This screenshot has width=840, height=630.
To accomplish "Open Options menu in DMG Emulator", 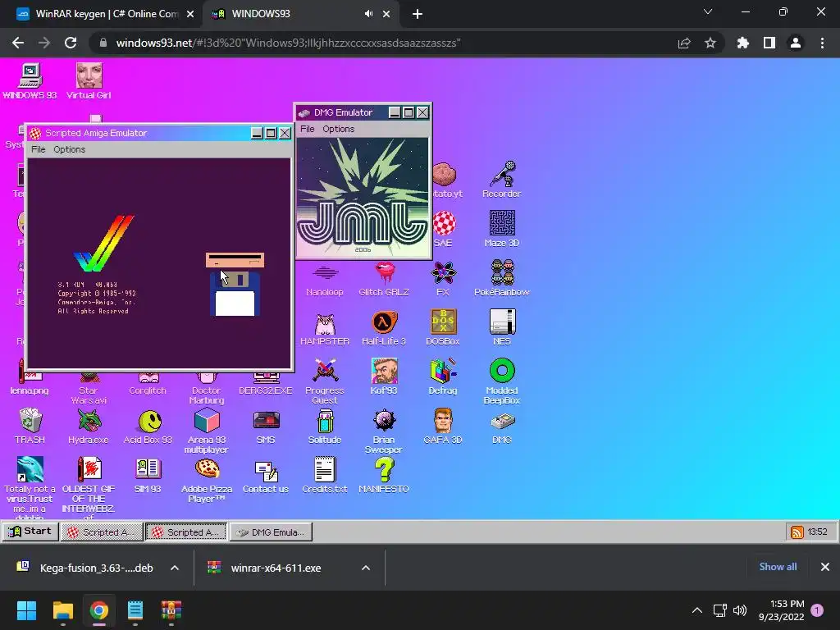I will 338,129.
